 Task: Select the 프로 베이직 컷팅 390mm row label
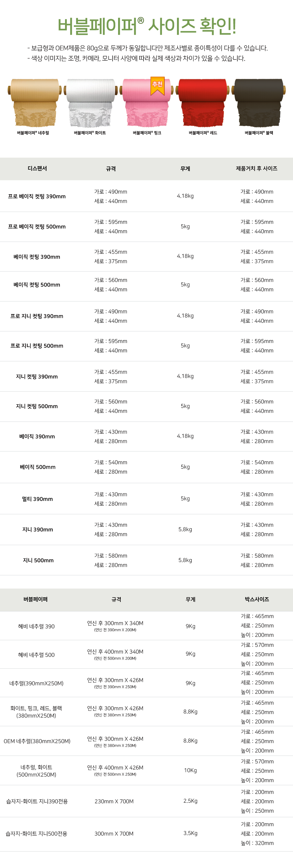tap(37, 196)
